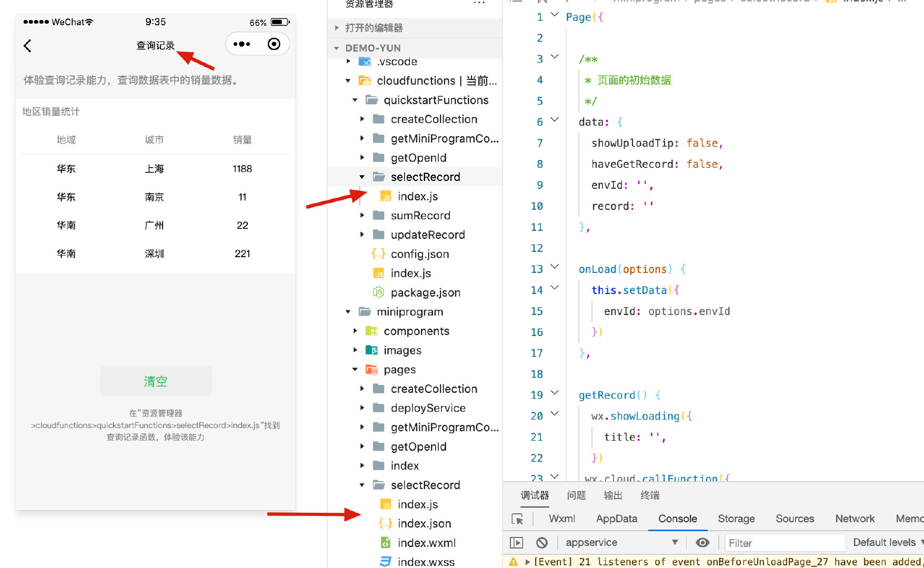Switch to the 问题 panel tab
This screenshot has width=924, height=568.
tap(576, 495)
